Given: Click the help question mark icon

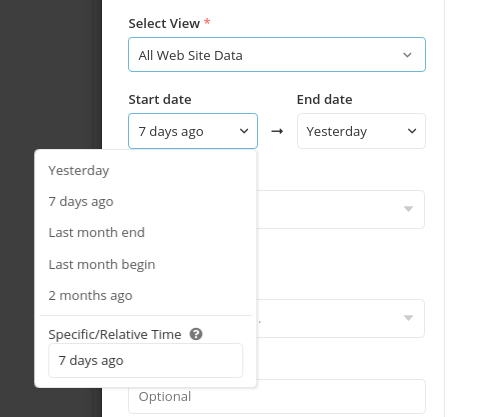Looking at the screenshot, I should click(196, 334).
